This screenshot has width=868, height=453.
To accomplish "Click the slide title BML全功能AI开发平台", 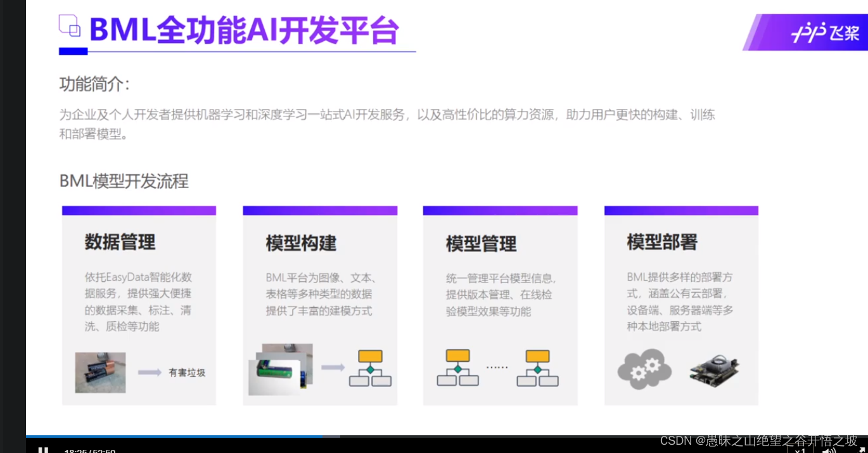I will click(244, 30).
